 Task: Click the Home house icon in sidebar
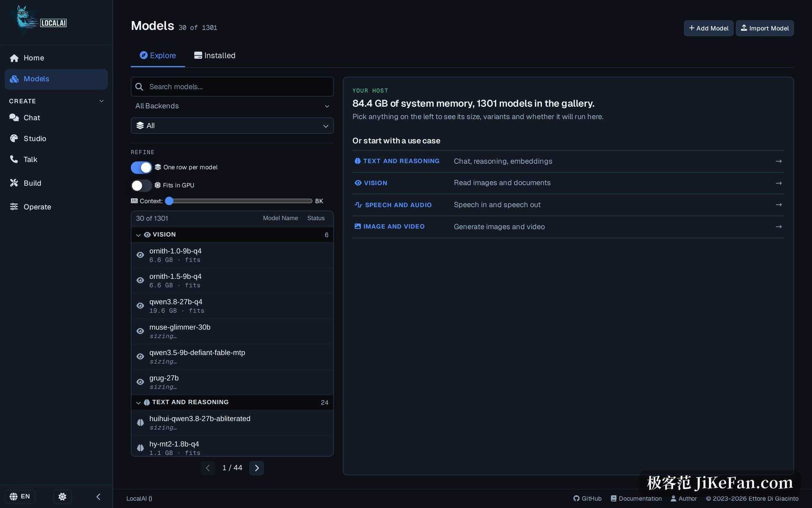pos(14,58)
